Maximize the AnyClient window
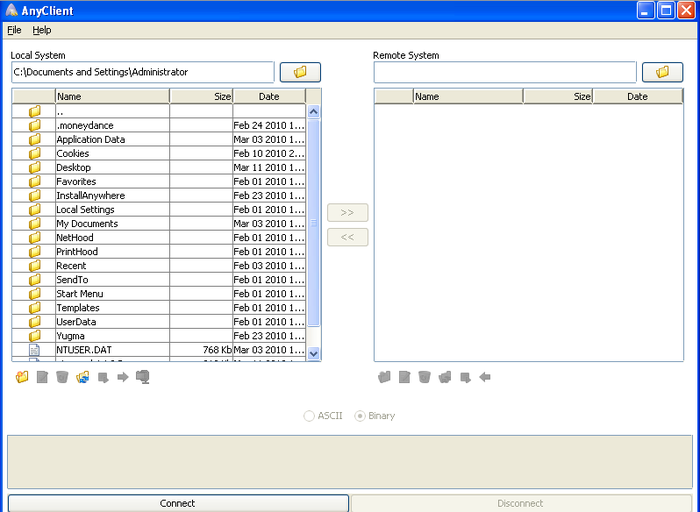This screenshot has width=700, height=512. click(666, 10)
